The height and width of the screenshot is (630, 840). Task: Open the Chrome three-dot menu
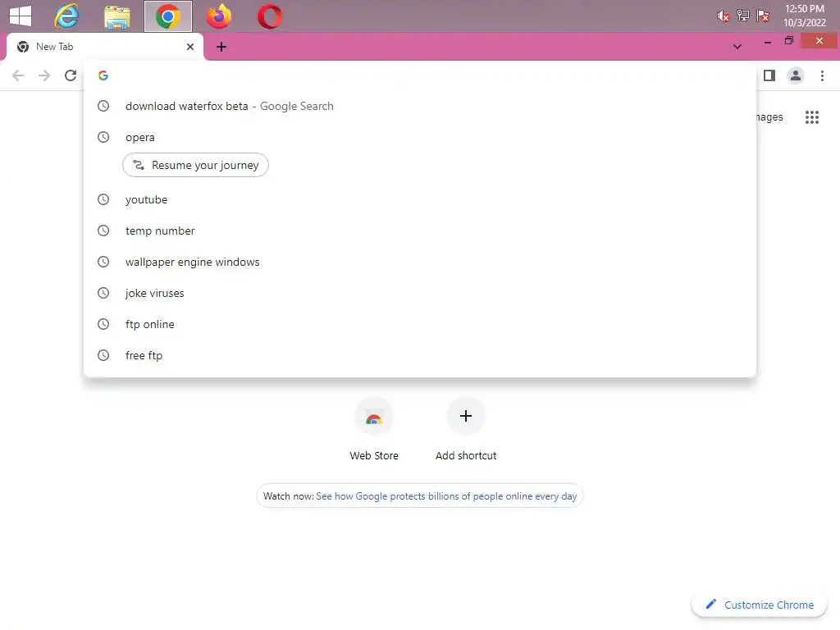coord(822,75)
